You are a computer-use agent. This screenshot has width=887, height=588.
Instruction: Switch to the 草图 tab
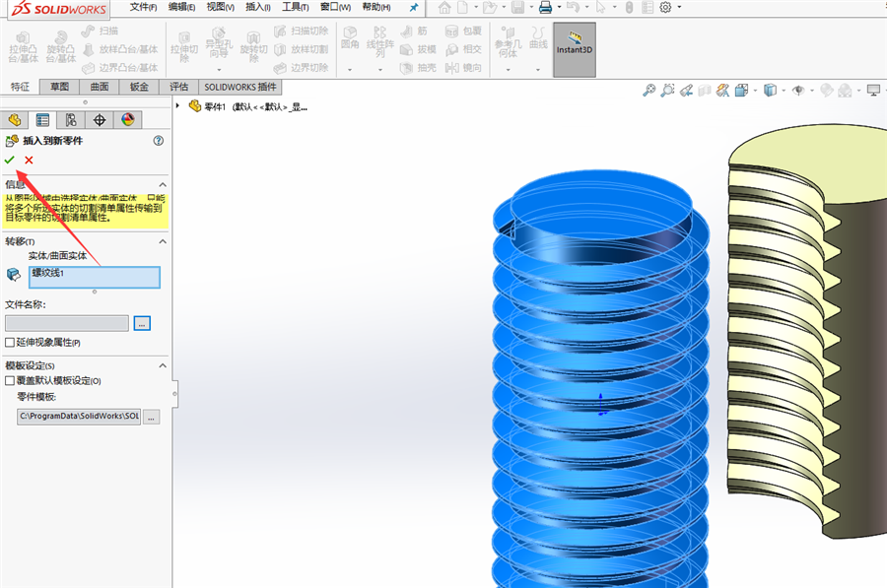pos(59,87)
